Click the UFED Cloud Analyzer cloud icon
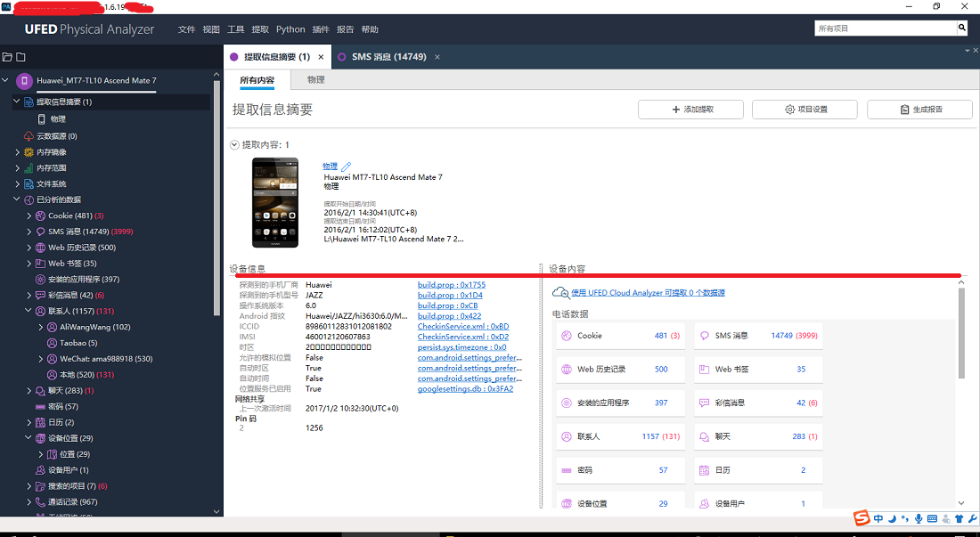 point(560,292)
